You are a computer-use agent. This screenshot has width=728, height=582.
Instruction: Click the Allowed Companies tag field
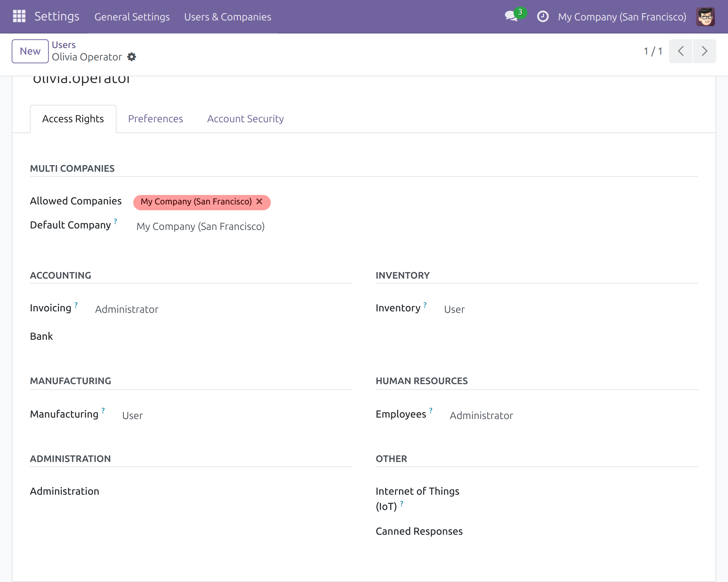pyautogui.click(x=416, y=202)
